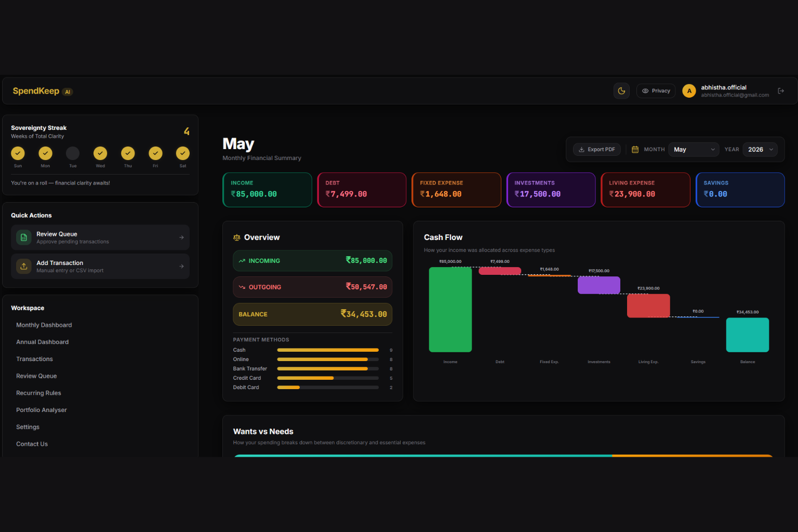Select the Living Expense summary card

[x=646, y=190]
